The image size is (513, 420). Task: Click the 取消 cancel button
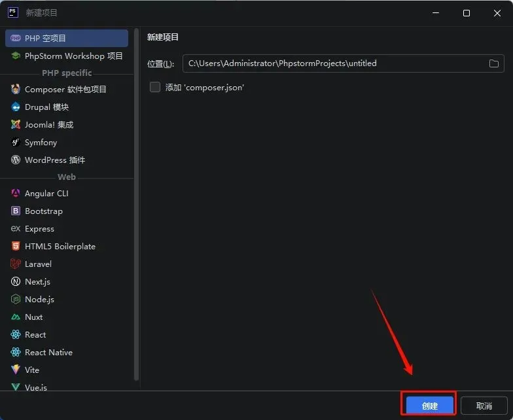coord(484,406)
